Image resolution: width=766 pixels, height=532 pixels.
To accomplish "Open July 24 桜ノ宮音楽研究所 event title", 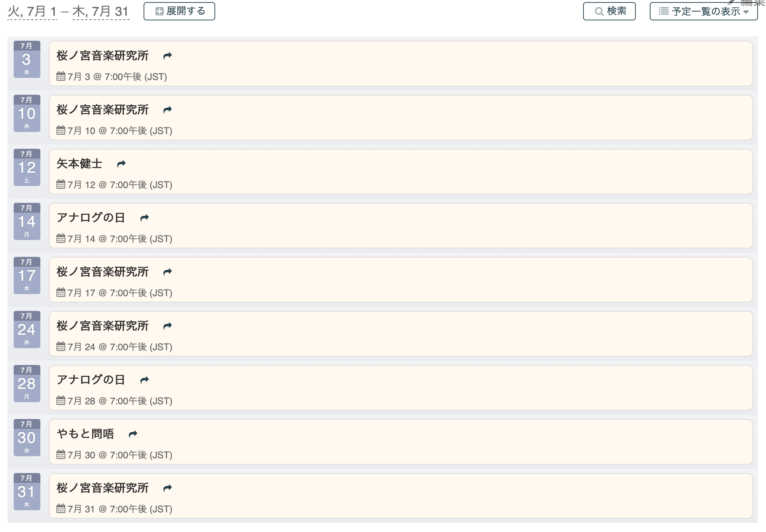I will (103, 326).
